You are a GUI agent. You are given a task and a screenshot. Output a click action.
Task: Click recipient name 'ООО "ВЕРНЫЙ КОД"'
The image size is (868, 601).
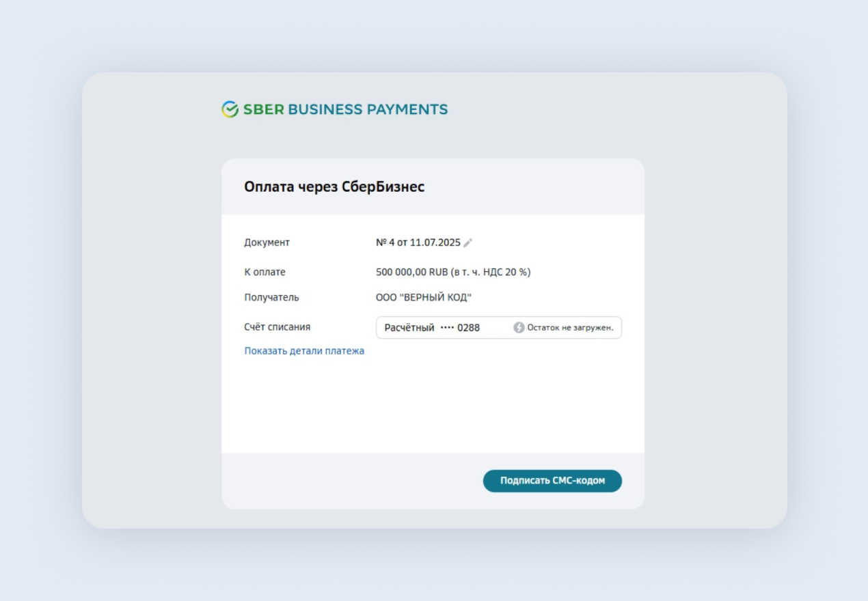click(424, 298)
